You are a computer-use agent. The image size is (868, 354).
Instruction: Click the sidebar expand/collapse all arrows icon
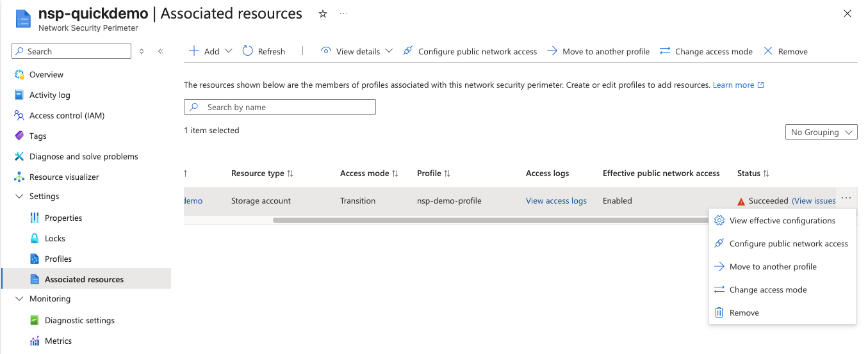142,51
